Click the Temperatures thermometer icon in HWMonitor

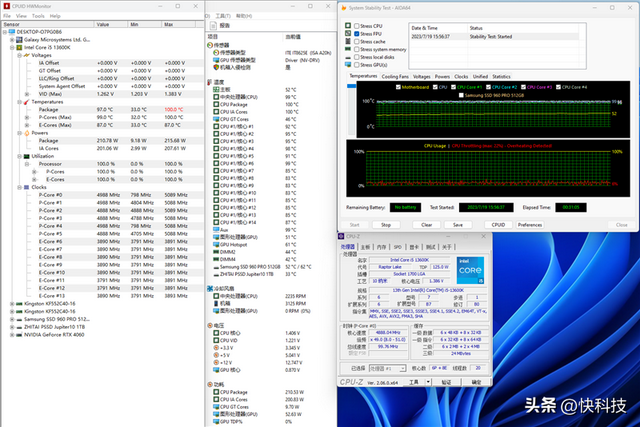coord(25,101)
